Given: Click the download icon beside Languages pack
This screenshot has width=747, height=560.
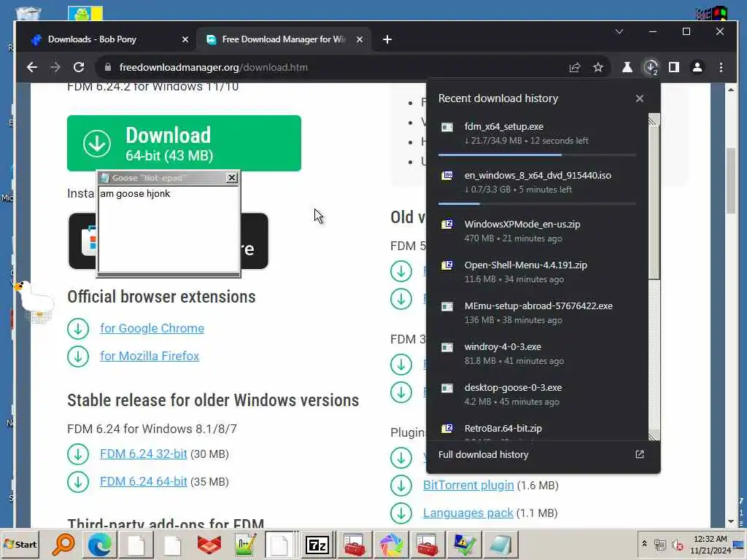Looking at the screenshot, I should pyautogui.click(x=401, y=513).
